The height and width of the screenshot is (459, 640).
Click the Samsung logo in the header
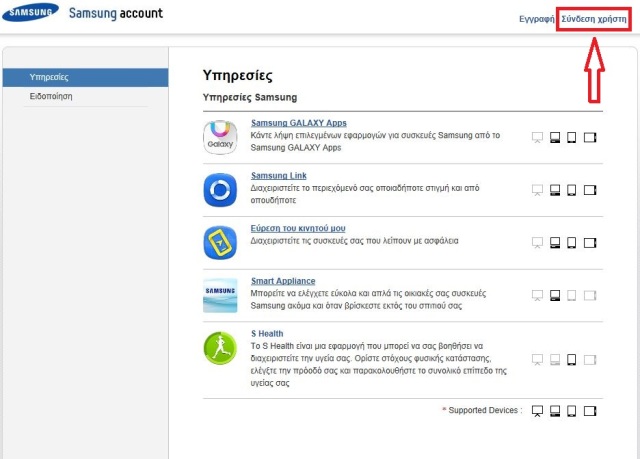31,13
